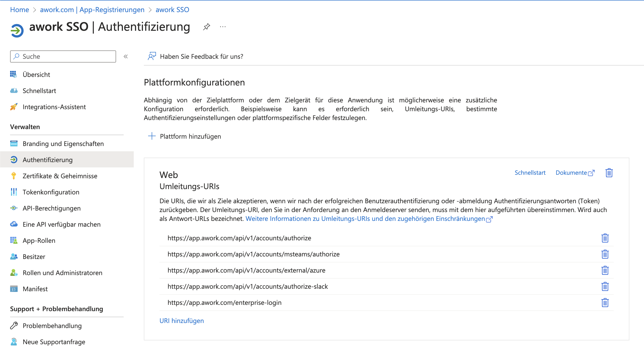Open the more options ellipsis menu

[223, 27]
